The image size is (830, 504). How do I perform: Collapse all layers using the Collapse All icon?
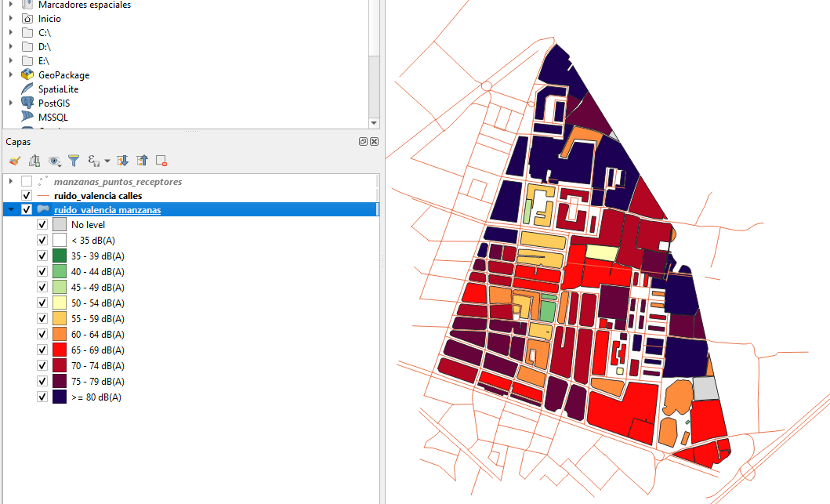coord(141,160)
